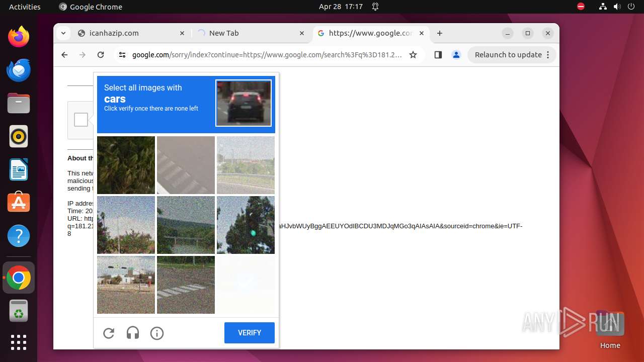View site information icon in address bar
644x362 pixels.
[122, 55]
